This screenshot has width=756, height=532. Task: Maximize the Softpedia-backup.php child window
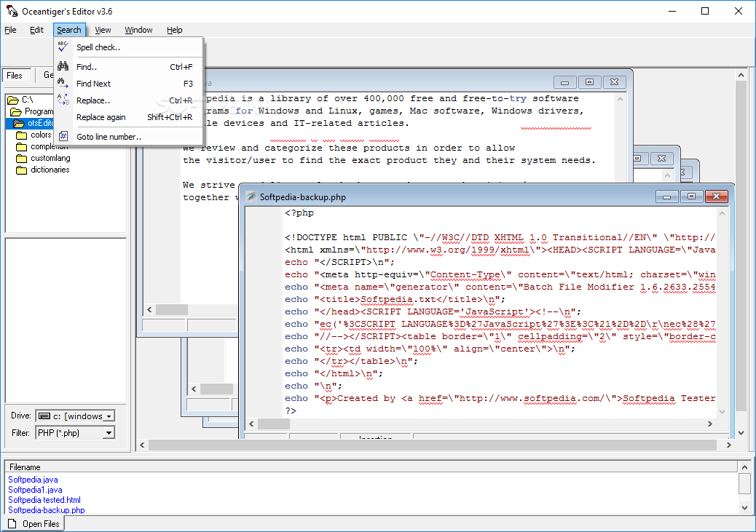pyautogui.click(x=691, y=196)
